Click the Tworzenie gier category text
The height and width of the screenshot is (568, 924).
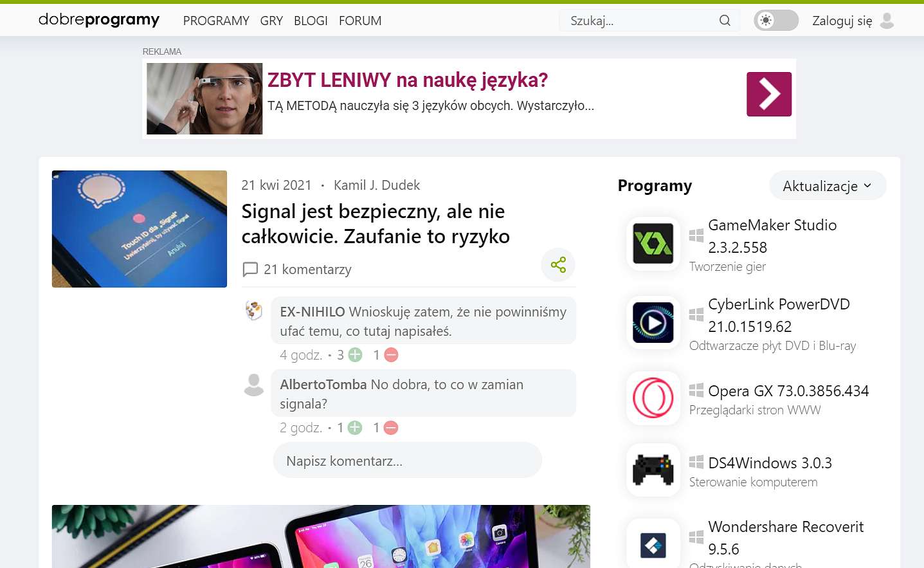pyautogui.click(x=727, y=266)
